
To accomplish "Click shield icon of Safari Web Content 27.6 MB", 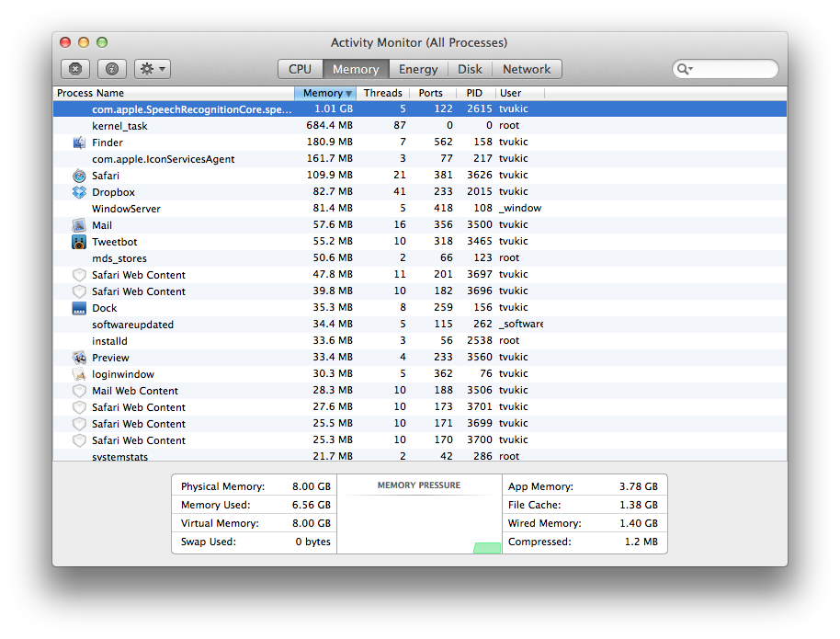I will pos(79,407).
